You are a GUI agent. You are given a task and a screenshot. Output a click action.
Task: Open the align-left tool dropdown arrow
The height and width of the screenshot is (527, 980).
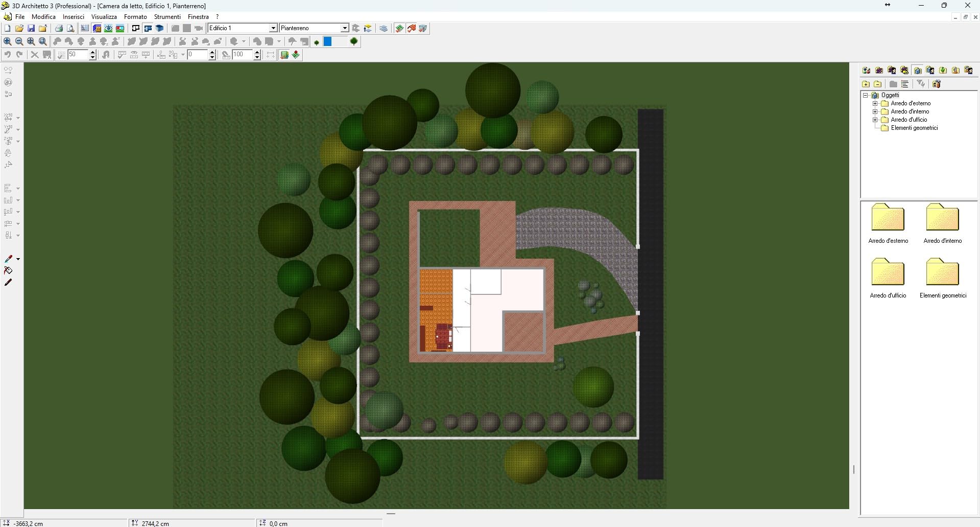(18, 189)
